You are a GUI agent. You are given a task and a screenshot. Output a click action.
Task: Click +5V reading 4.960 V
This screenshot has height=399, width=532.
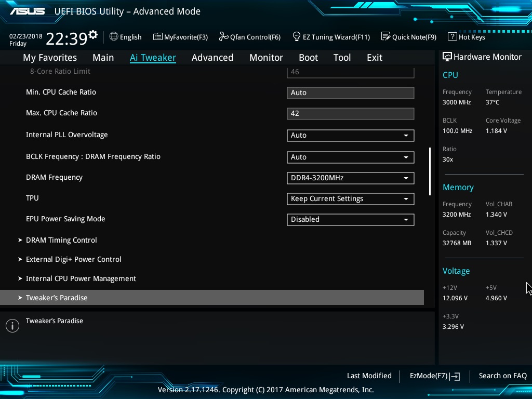pyautogui.click(x=496, y=298)
